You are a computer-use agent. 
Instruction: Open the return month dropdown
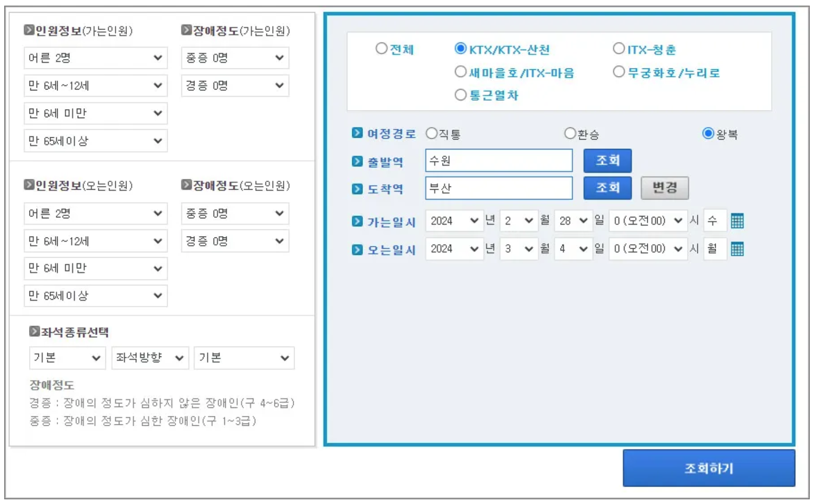click(x=518, y=249)
